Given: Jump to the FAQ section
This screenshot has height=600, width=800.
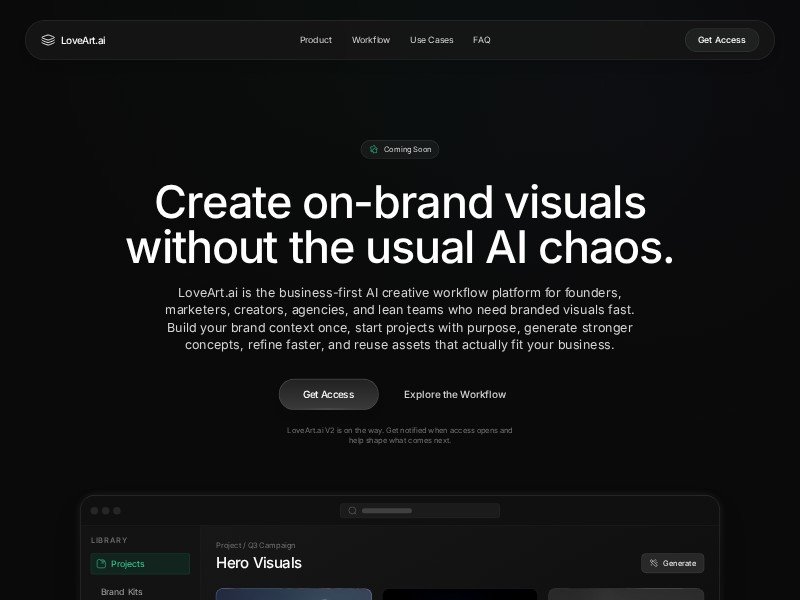Looking at the screenshot, I should 482,40.
